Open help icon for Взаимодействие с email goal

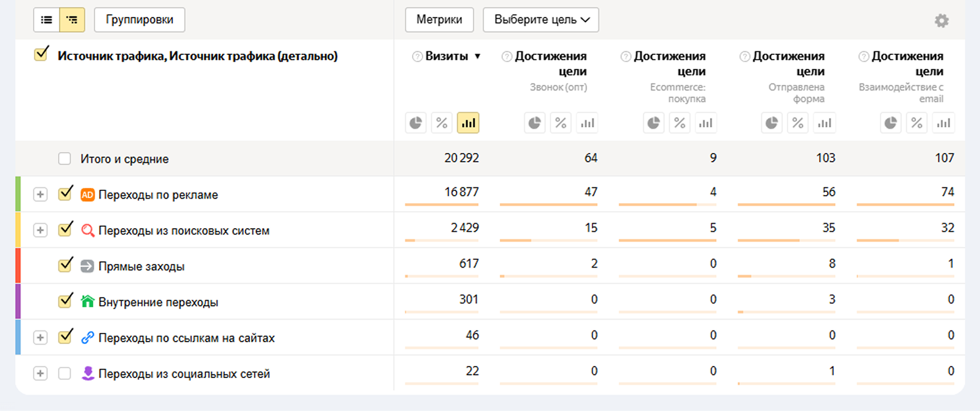pos(863,57)
